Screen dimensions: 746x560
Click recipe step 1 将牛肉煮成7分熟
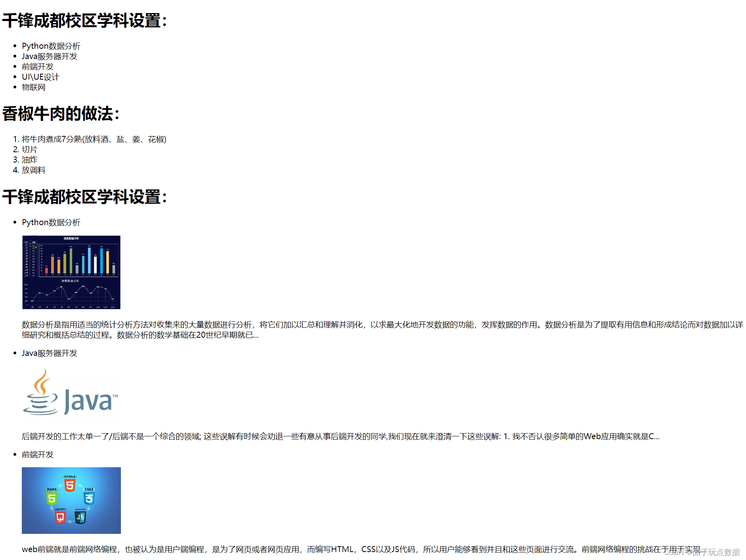pos(94,139)
